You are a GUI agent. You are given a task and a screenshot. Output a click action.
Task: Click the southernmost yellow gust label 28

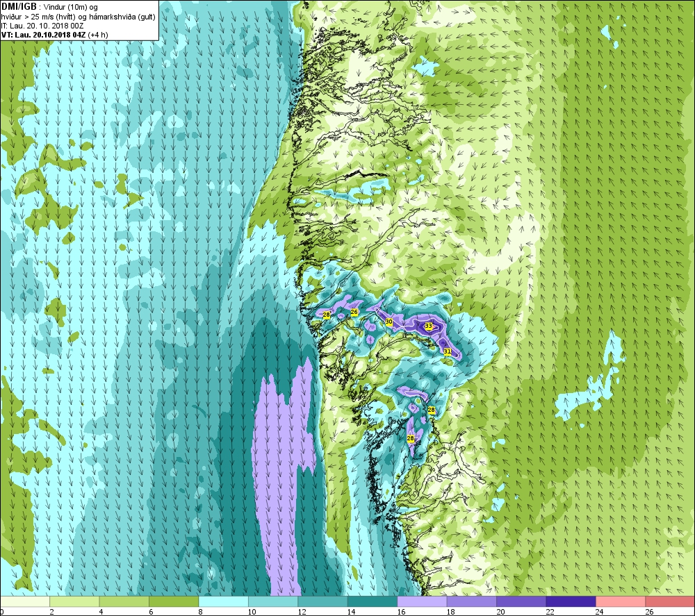(411, 438)
